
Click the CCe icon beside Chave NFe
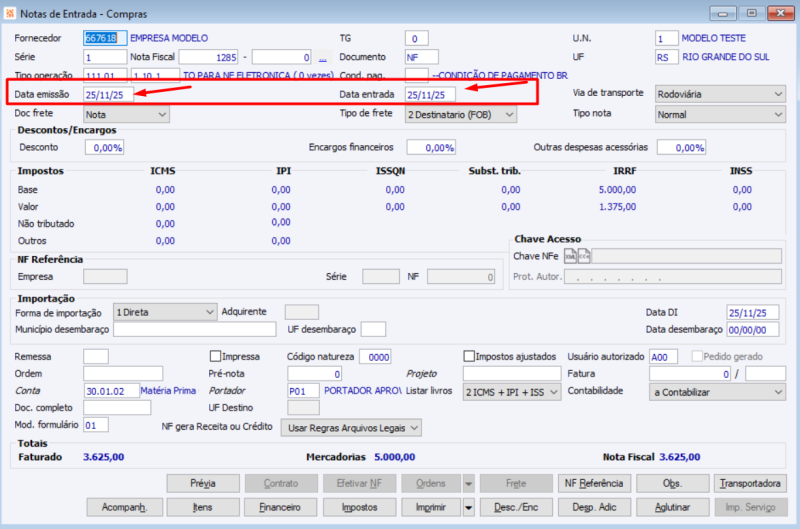coord(584,256)
